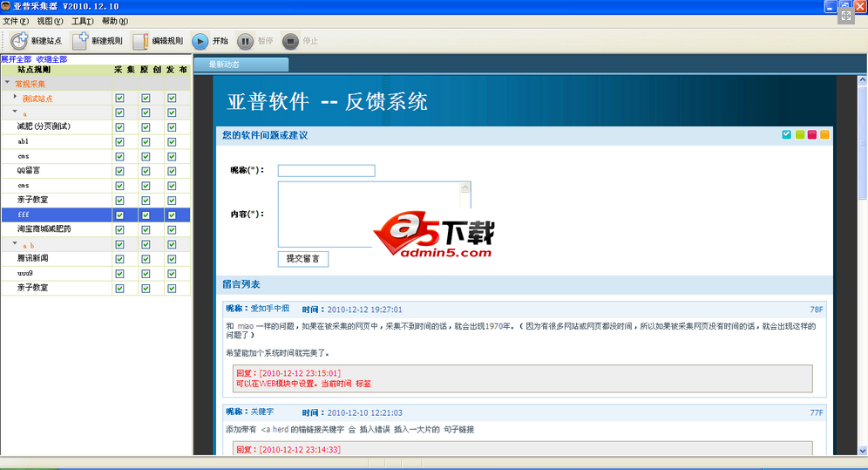Toggle 发布 checkbox for ab1
Viewport: 868px width, 470px height.
coord(172,142)
